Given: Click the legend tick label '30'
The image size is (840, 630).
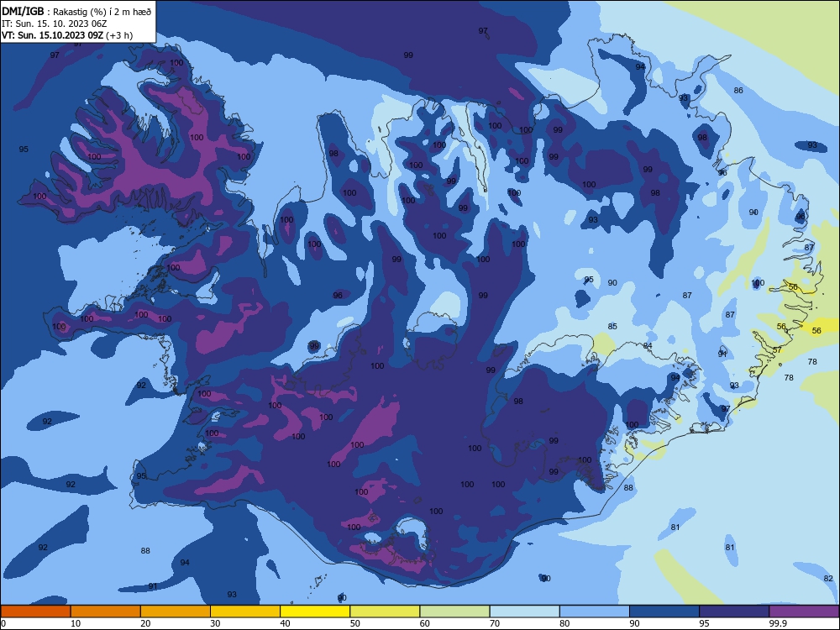Looking at the screenshot, I should pos(215,623).
